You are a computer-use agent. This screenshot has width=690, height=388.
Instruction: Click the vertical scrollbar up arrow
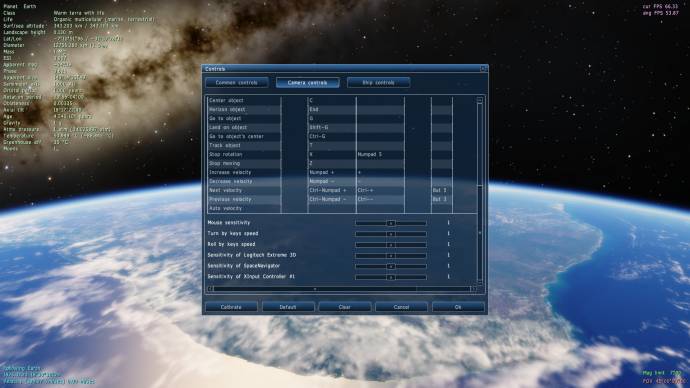pos(480,100)
